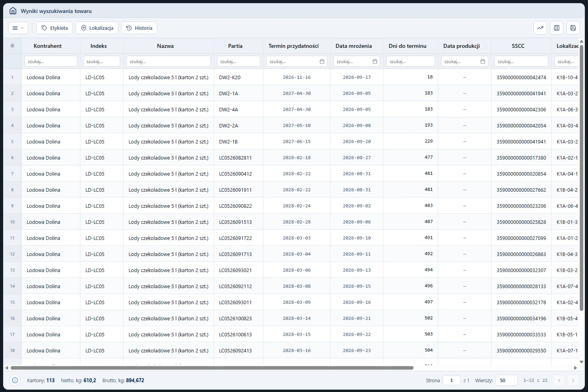588x392 pixels.
Task: Go to next page arrow
Action: [573, 380]
